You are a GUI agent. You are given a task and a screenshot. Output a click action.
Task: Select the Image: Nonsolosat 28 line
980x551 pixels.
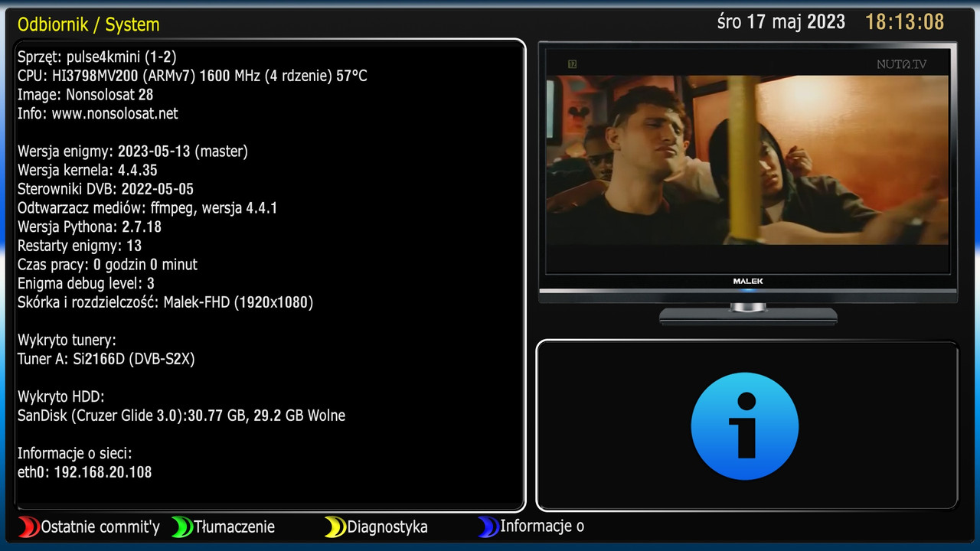click(x=85, y=95)
